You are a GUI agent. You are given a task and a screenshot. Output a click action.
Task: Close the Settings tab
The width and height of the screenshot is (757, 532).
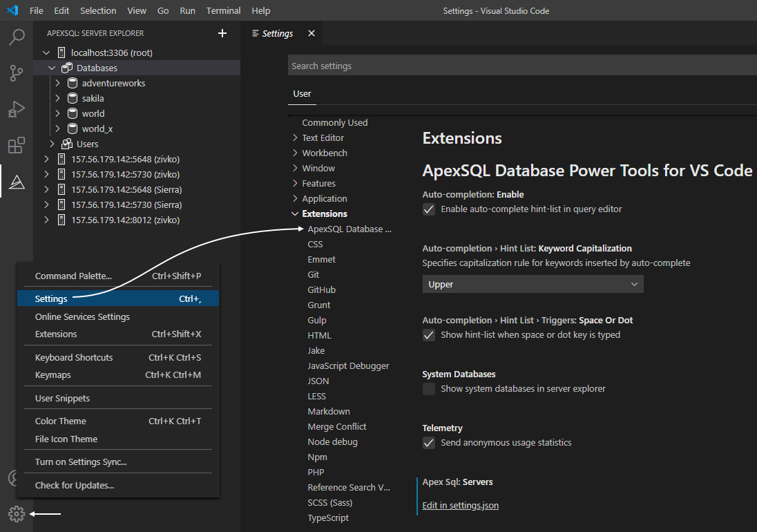point(312,33)
